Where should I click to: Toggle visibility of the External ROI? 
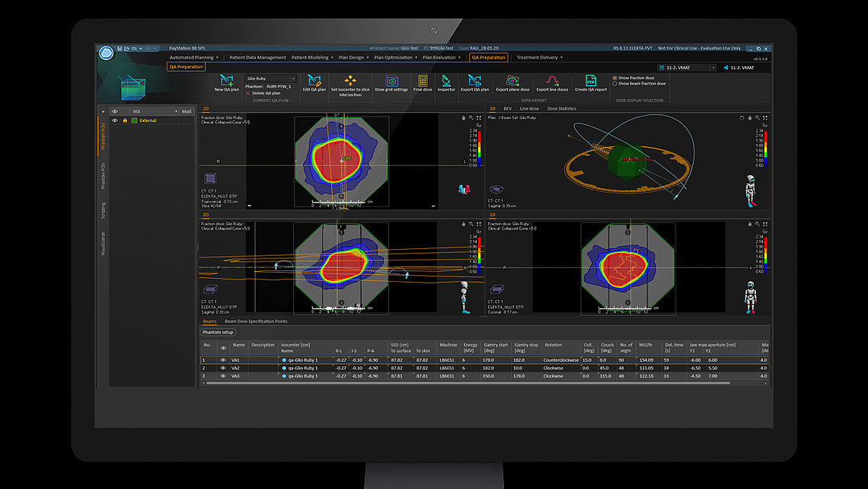pyautogui.click(x=114, y=120)
